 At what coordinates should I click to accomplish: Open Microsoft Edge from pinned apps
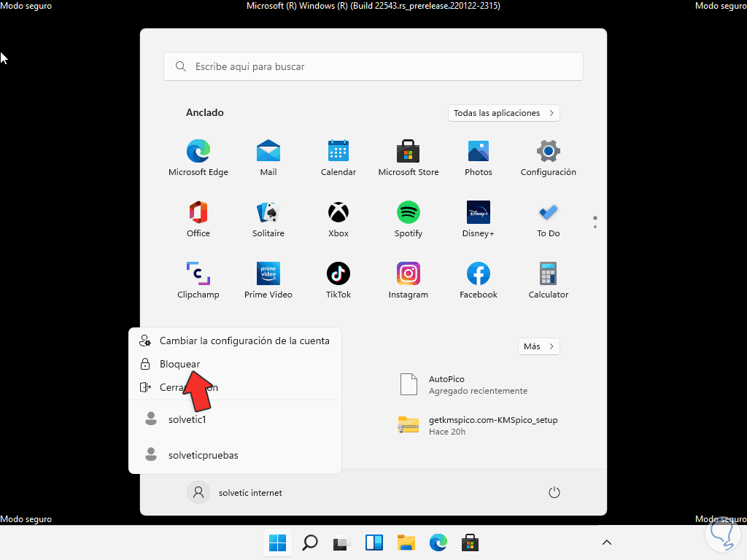pyautogui.click(x=198, y=157)
